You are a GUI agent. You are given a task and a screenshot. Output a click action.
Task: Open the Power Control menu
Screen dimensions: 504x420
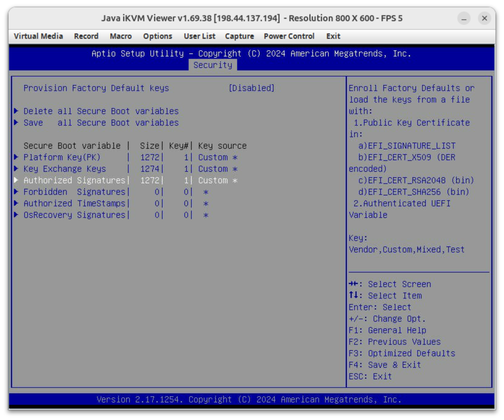[x=289, y=36]
